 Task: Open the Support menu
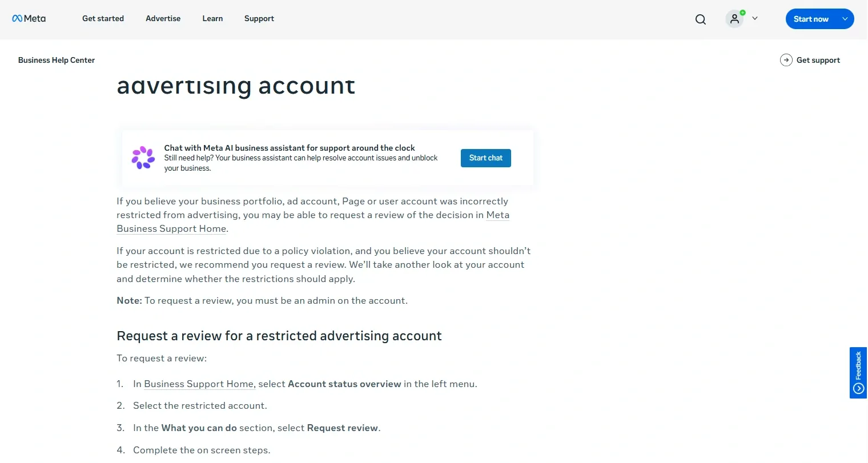click(259, 19)
